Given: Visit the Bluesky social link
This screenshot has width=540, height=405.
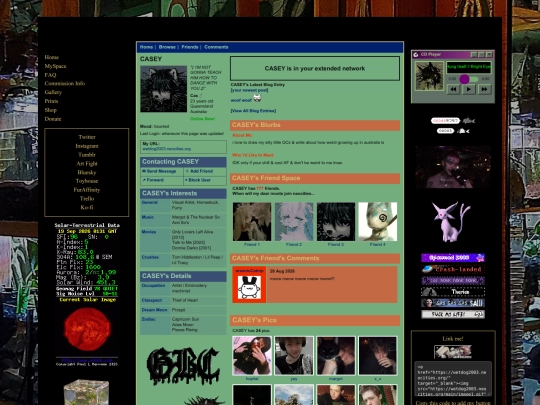Looking at the screenshot, I should (x=87, y=172).
